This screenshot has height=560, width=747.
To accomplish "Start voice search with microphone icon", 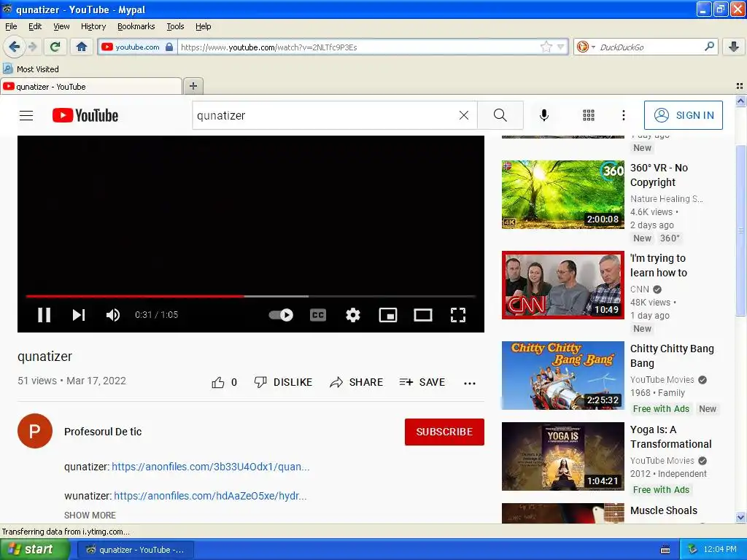I will tap(544, 115).
